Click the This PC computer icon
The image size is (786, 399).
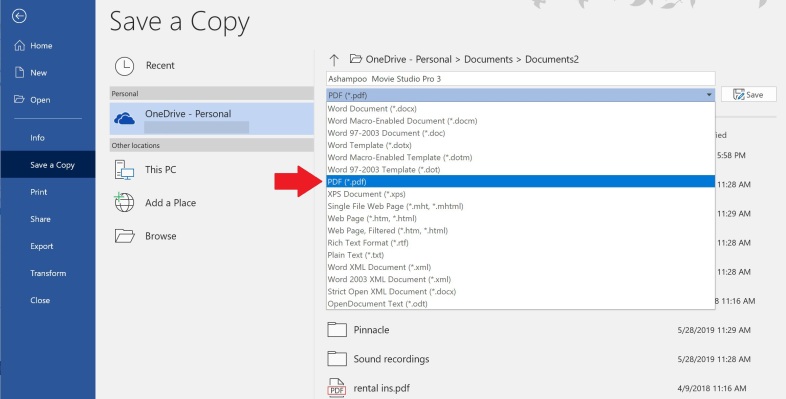pyautogui.click(x=124, y=170)
